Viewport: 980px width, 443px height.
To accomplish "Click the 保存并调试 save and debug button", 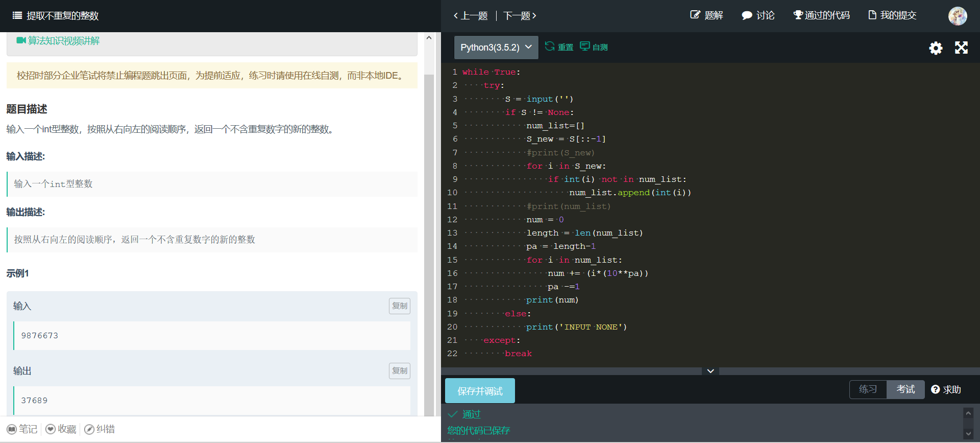I will (480, 391).
